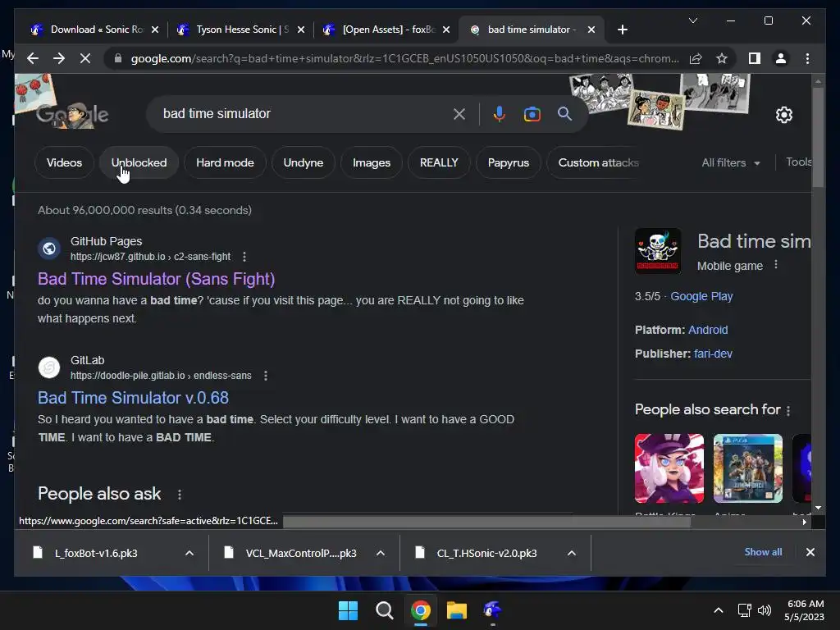840x630 pixels.
Task: Open Windows Start menu
Action: coord(348,610)
